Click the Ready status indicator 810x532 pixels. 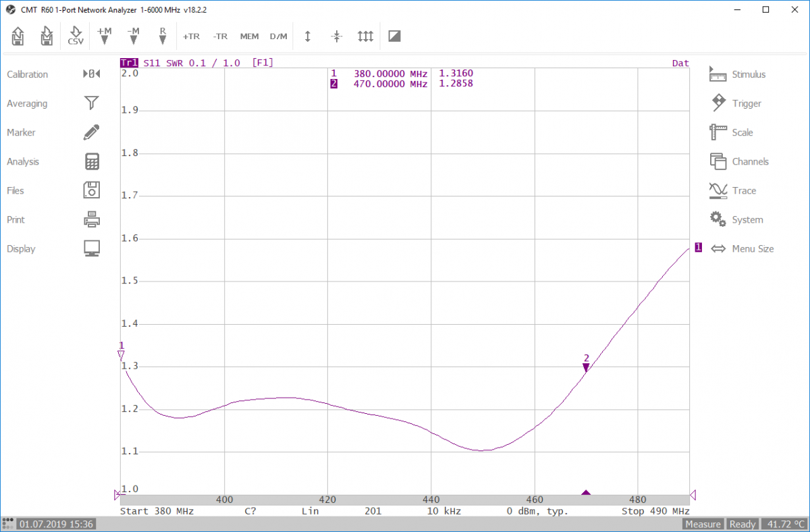(x=742, y=524)
